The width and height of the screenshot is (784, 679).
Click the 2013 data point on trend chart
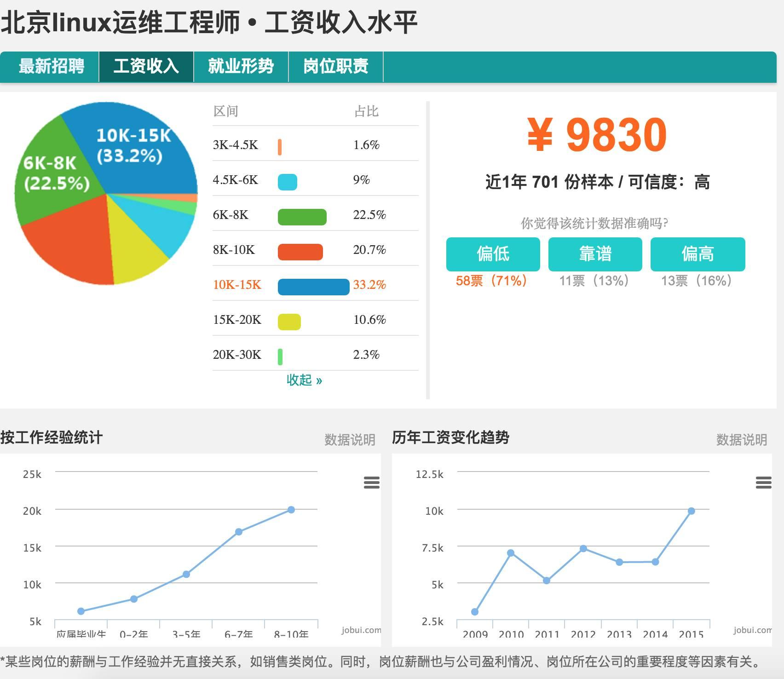(x=619, y=562)
